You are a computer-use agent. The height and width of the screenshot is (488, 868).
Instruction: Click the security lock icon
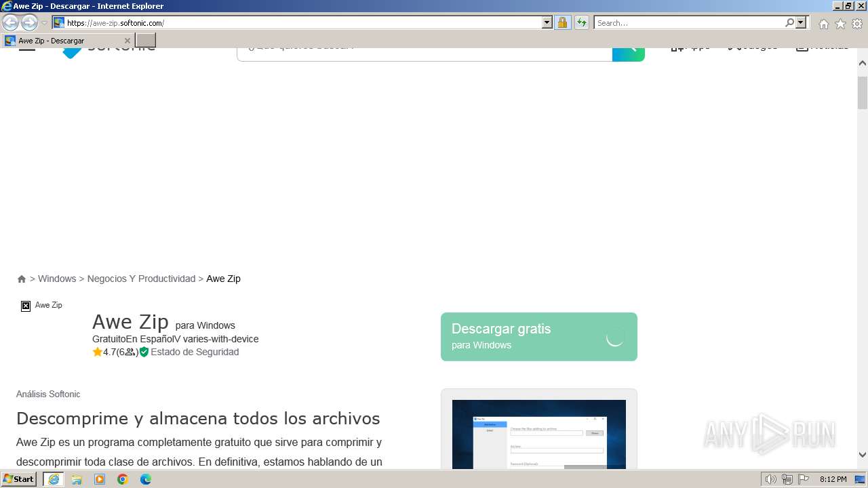pos(562,22)
